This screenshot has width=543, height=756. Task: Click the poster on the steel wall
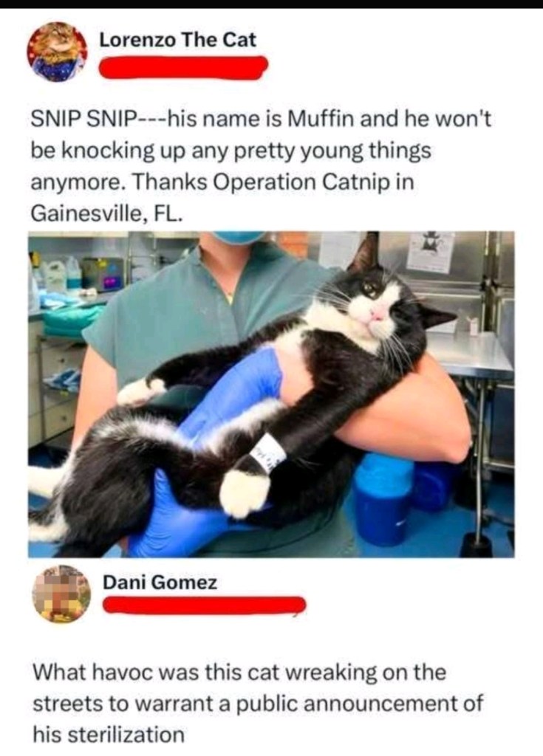(x=430, y=251)
